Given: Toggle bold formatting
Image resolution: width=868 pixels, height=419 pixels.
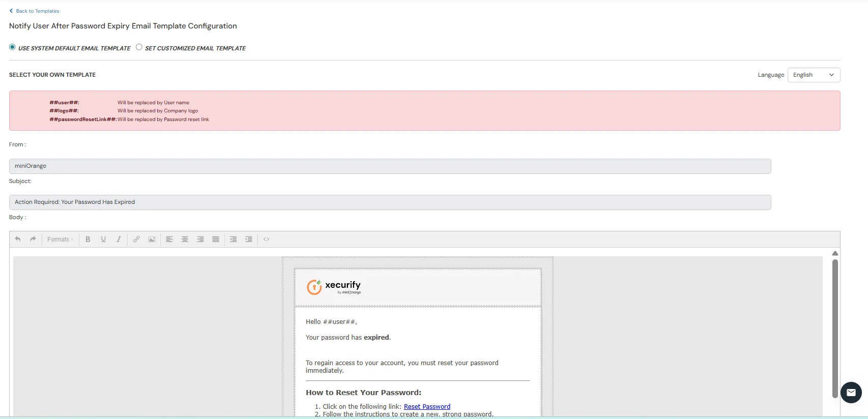Looking at the screenshot, I should point(88,239).
